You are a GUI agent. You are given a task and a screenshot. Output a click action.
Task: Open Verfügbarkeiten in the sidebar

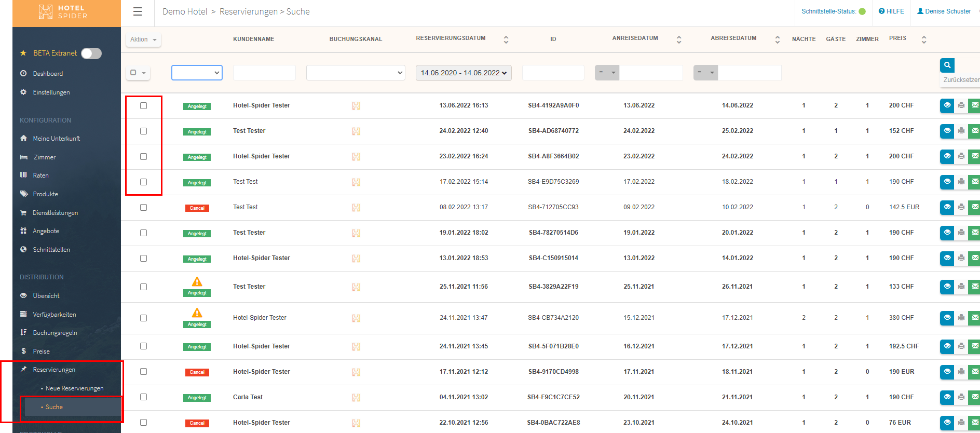pos(54,315)
